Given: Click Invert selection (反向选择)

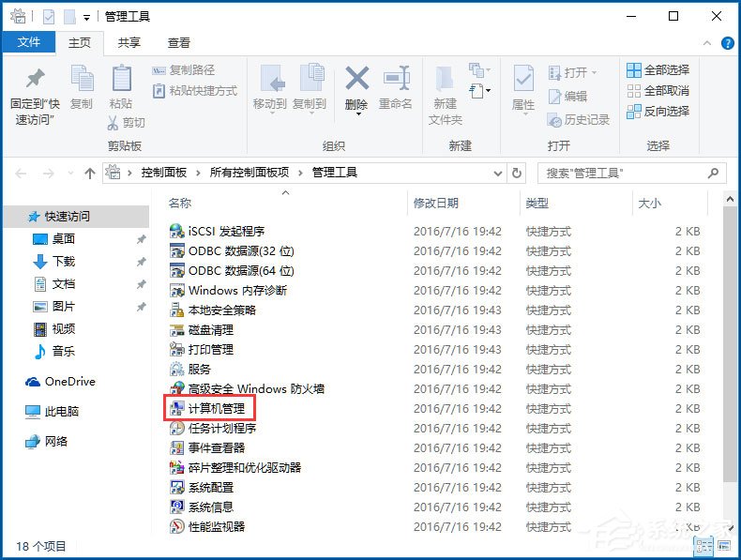Looking at the screenshot, I should (658, 112).
